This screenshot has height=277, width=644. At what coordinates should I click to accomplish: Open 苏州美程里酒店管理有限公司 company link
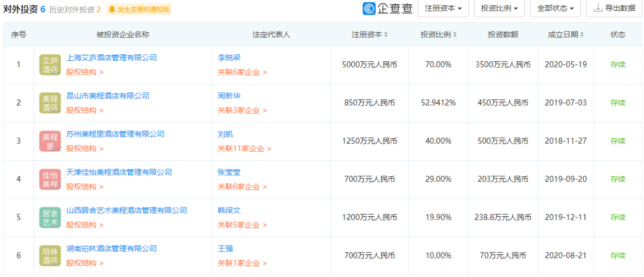click(116, 134)
